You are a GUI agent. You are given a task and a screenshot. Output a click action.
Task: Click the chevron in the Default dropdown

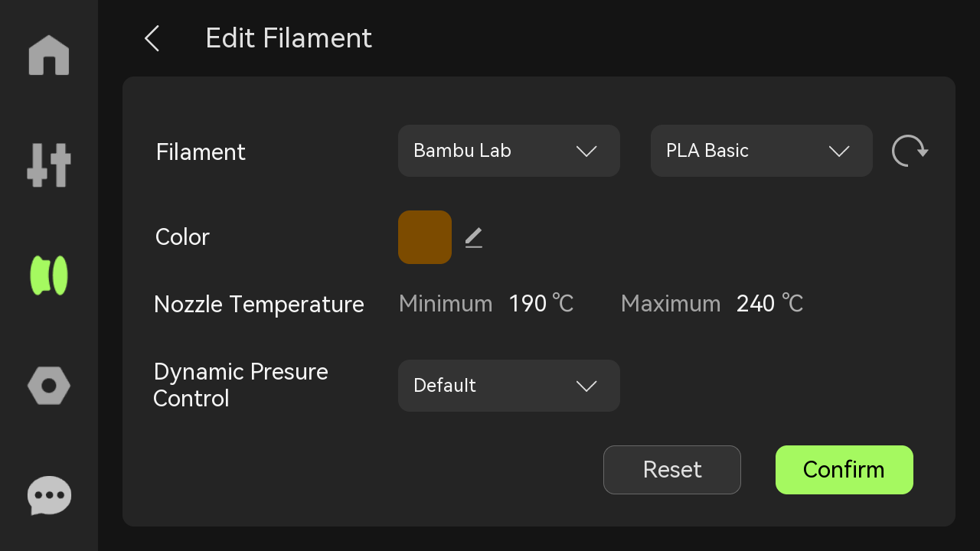point(586,386)
